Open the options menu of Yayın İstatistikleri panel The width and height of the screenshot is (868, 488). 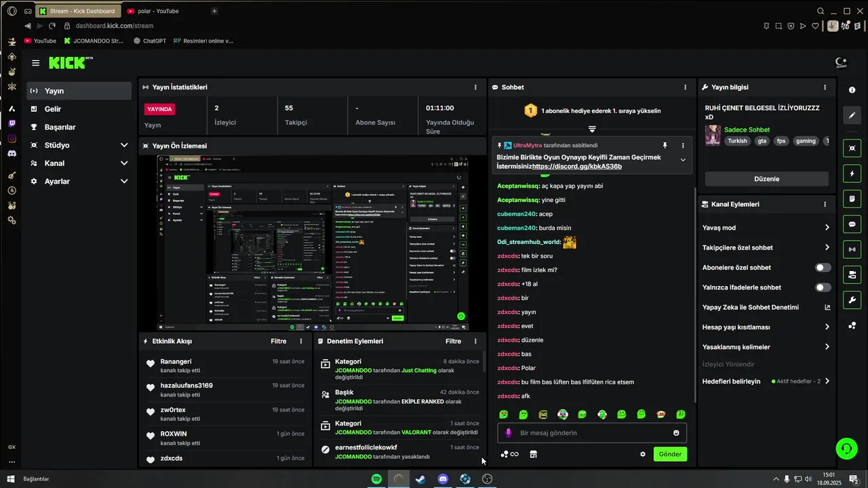tap(475, 87)
